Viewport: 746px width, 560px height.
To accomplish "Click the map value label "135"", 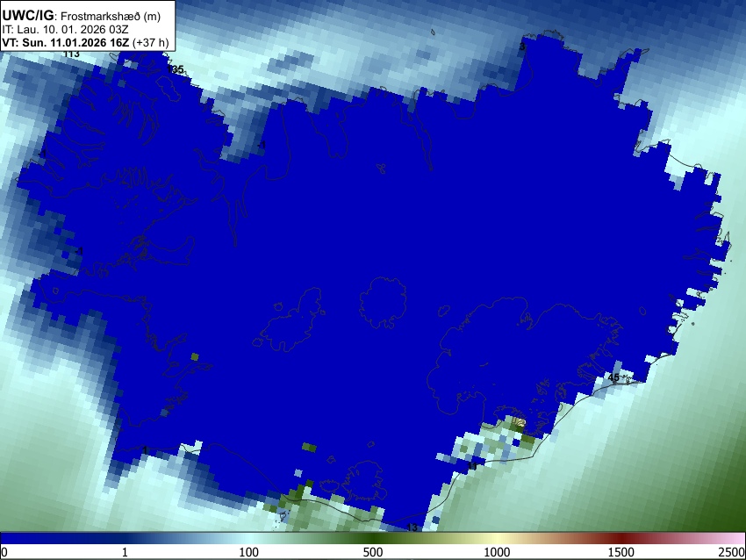I will click(176, 69).
